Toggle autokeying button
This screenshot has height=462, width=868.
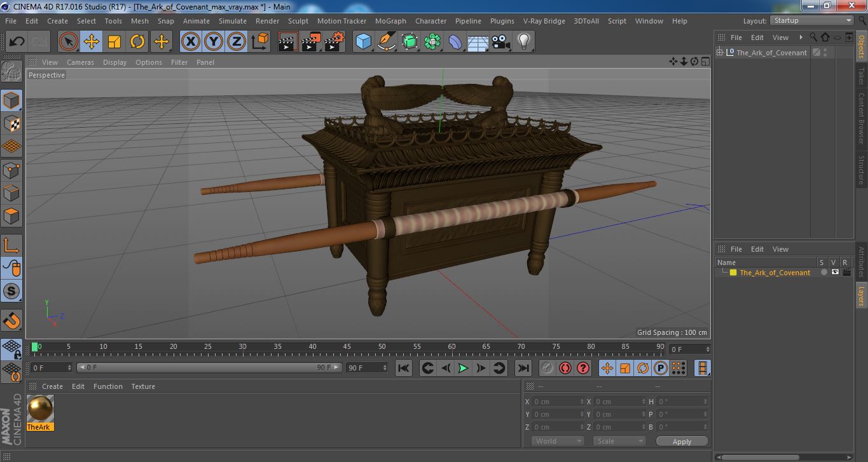point(565,368)
